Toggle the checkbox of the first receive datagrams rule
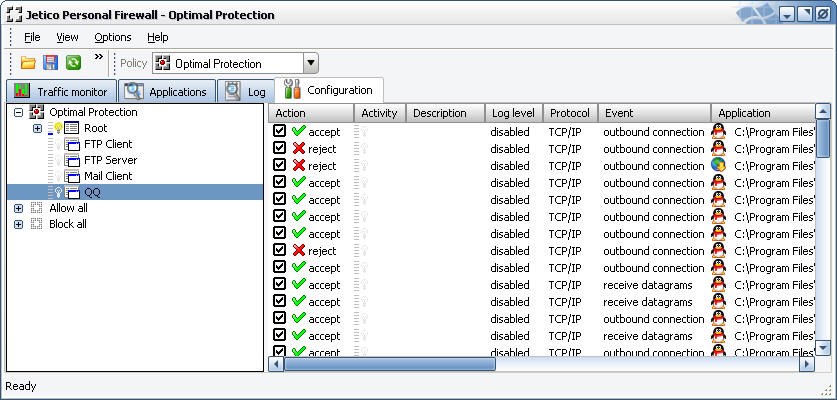This screenshot has width=837, height=400. point(279,284)
